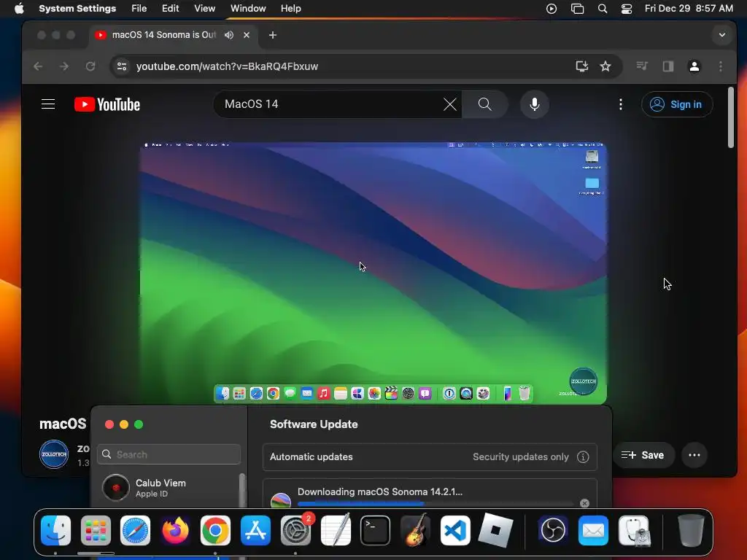Screen dimensions: 747x560
Task: Close the macOS 14 Sonoma tab
Action: [247, 35]
